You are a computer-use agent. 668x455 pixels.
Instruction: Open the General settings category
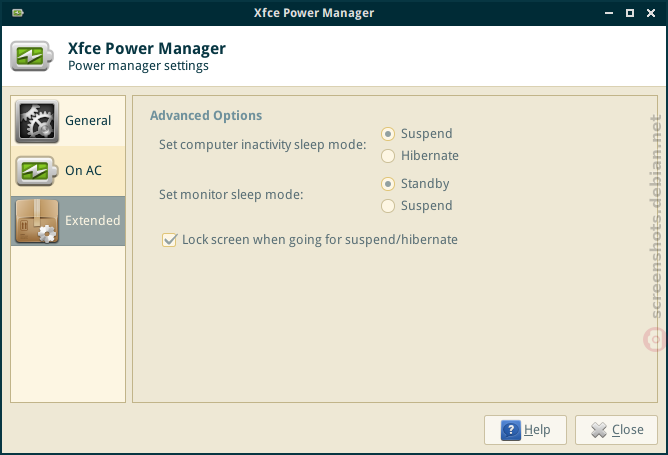[x=68, y=121]
